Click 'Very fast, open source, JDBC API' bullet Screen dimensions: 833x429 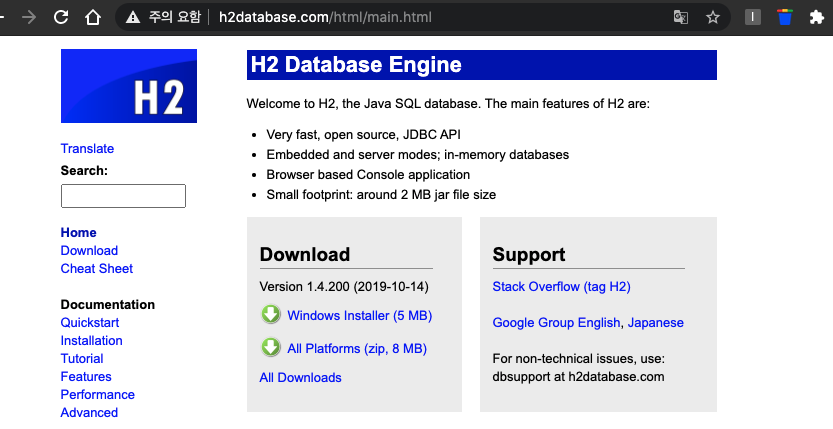[x=363, y=135]
